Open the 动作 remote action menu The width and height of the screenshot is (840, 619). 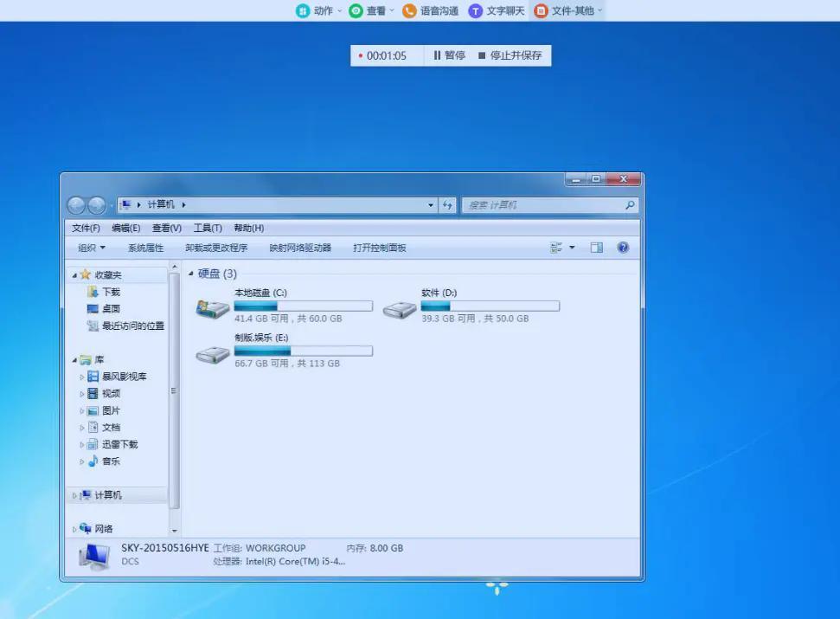tap(318, 10)
